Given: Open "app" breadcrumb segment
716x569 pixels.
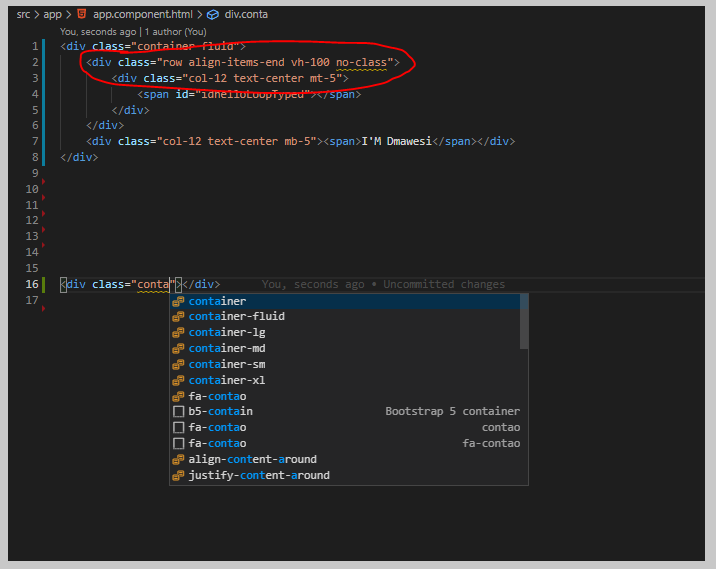Looking at the screenshot, I should [x=53, y=15].
